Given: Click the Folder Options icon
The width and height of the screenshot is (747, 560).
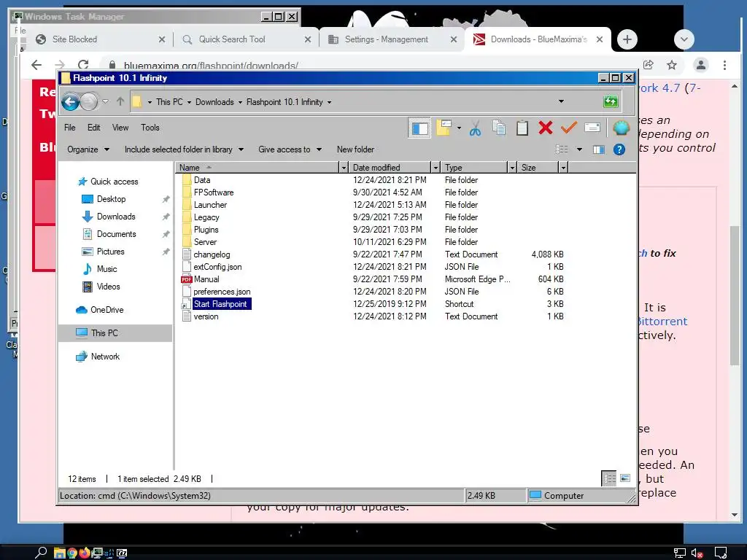Looking at the screenshot, I should pos(443,128).
